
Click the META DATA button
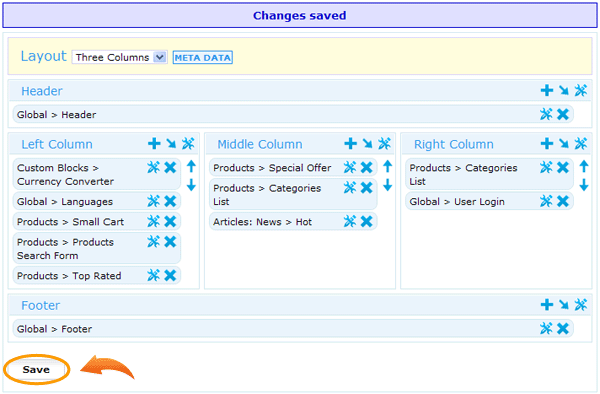pyautogui.click(x=202, y=57)
